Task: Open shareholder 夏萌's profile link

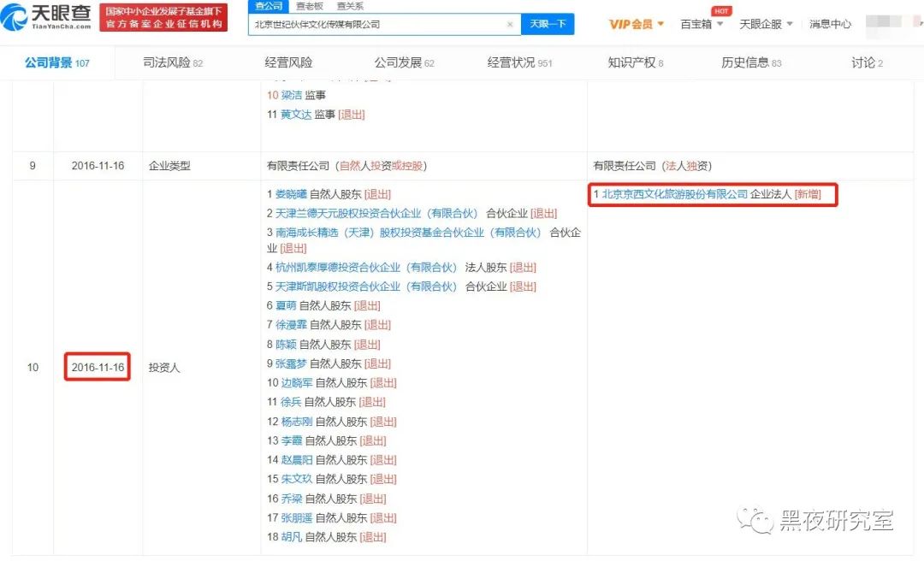Action: click(x=286, y=306)
